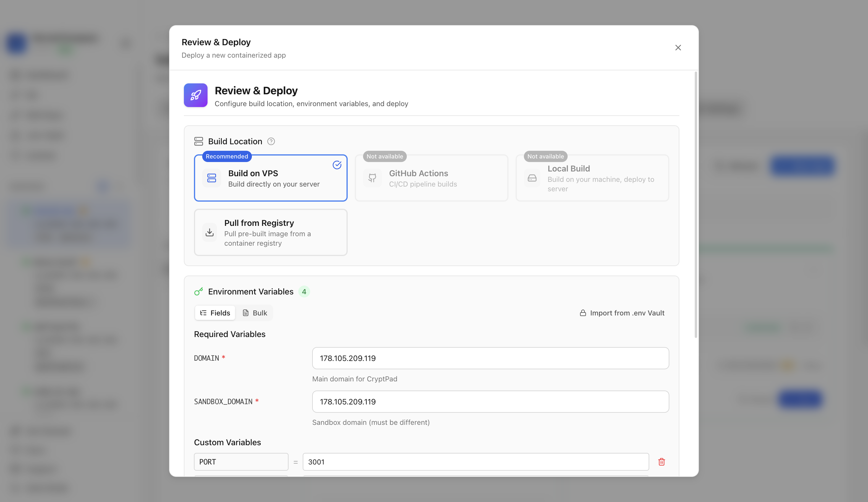Click the DOMAIN label
868x502 pixels.
[x=206, y=358]
